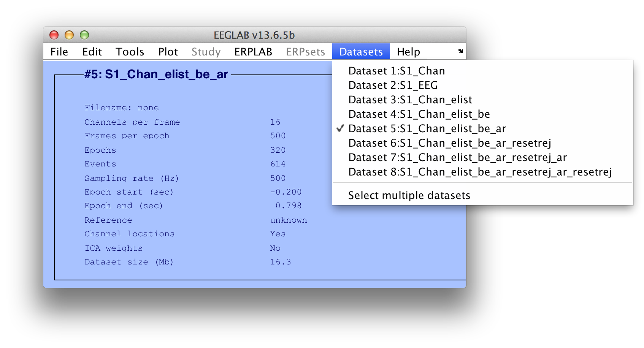Click the 'Filename: none' text

coord(122,108)
